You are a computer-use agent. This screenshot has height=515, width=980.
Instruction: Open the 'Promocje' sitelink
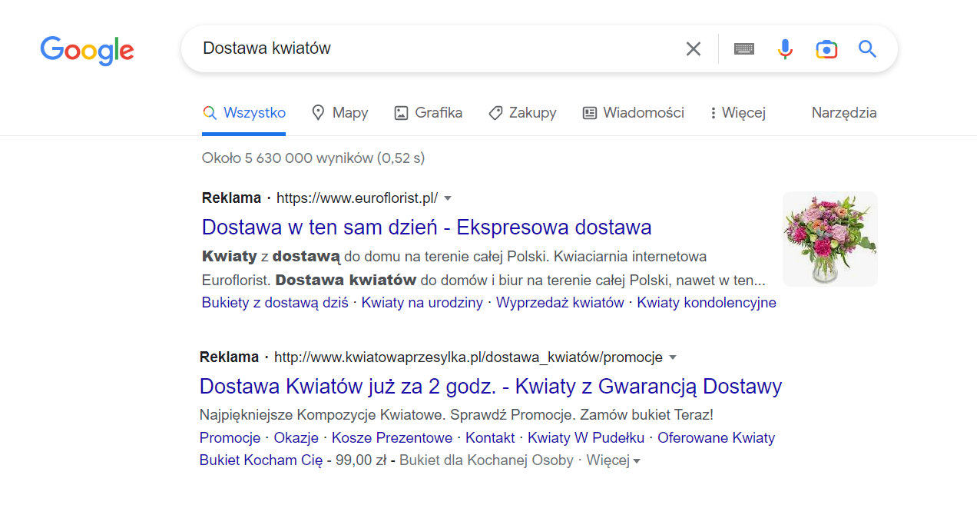230,438
